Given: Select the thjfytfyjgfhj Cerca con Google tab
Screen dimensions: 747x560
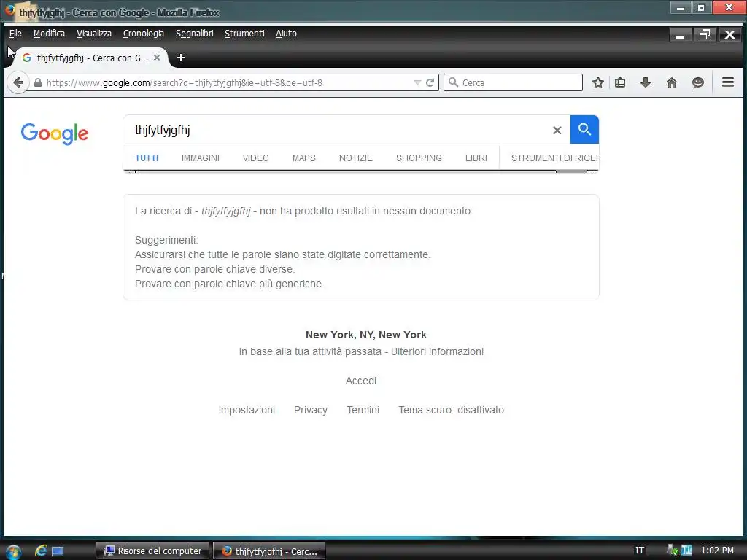Looking at the screenshot, I should pyautogui.click(x=91, y=58).
